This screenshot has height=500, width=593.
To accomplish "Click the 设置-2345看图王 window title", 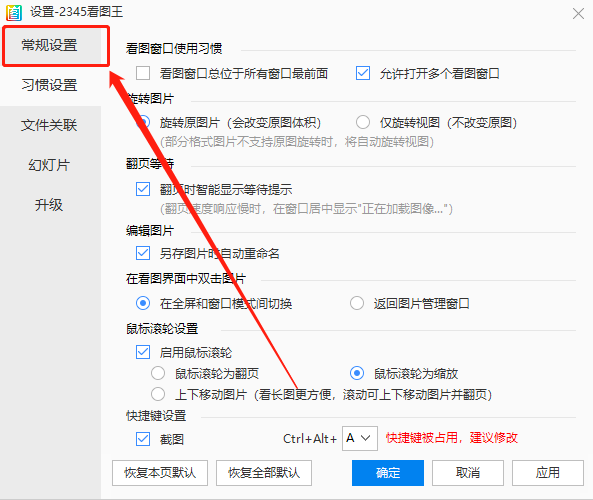I will [x=76, y=12].
